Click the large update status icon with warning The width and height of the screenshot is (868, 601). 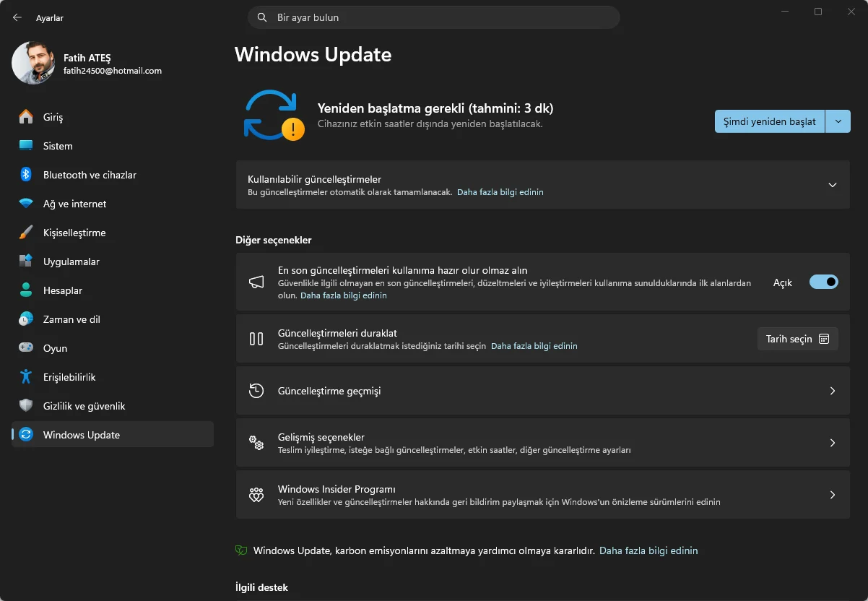274,115
